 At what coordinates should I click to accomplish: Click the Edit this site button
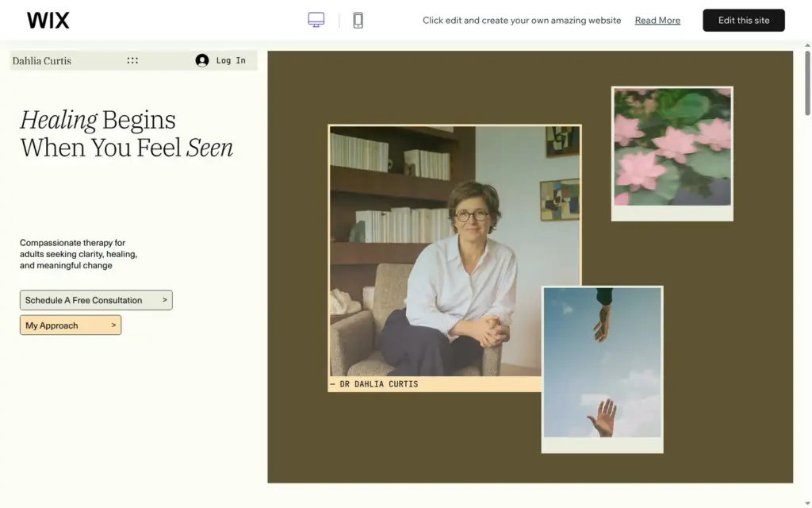(x=743, y=20)
